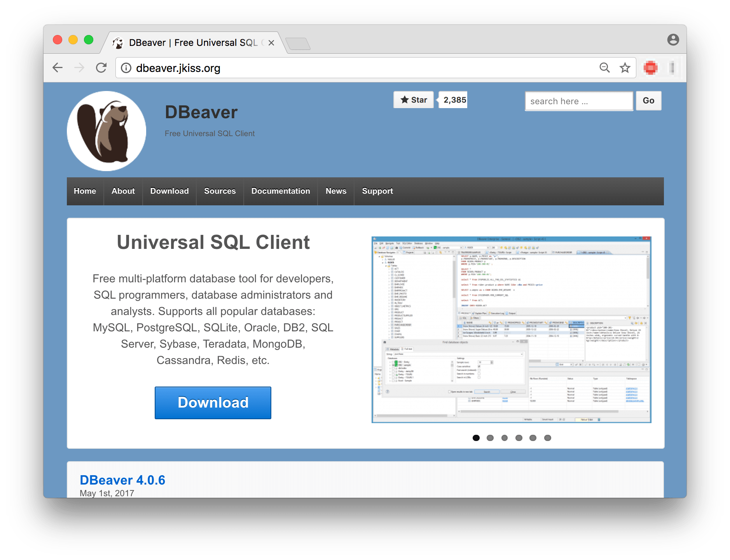The image size is (730, 560).
Task: Open the About menu item
Action: coord(123,191)
